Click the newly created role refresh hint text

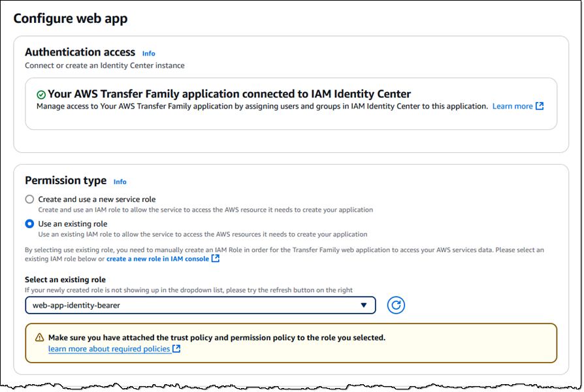pyautogui.click(x=188, y=290)
